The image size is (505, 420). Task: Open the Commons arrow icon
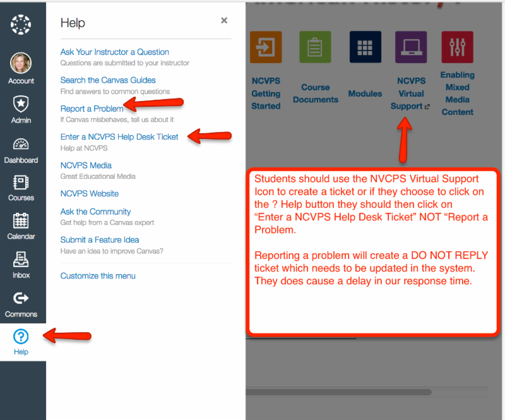[21, 298]
